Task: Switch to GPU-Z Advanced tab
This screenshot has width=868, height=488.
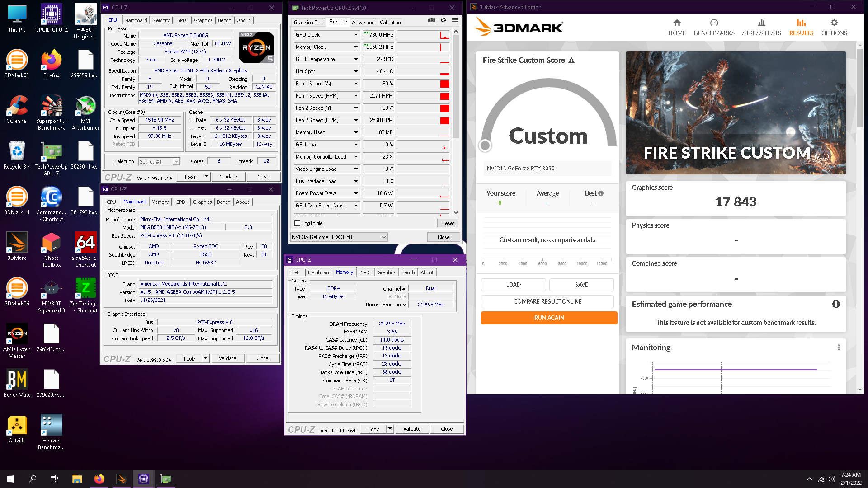Action: (x=363, y=23)
